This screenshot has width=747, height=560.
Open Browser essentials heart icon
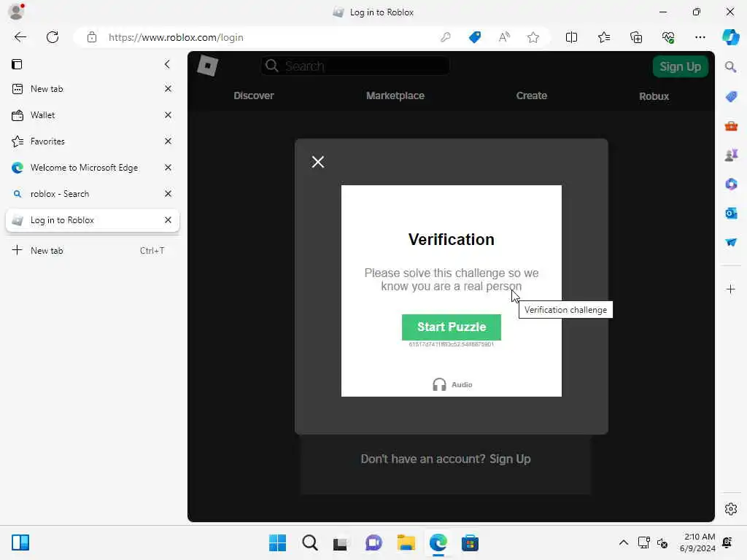point(668,37)
